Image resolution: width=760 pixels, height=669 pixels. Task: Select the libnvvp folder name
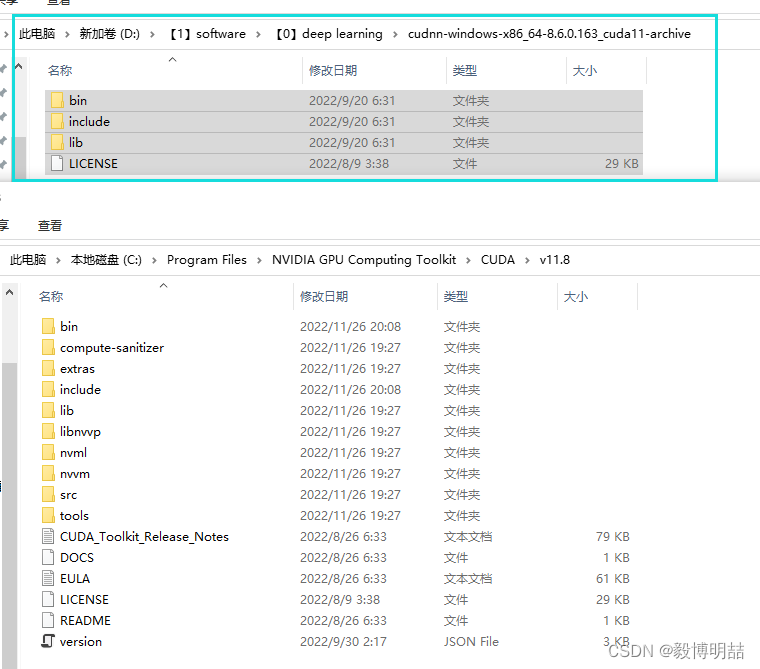pos(80,431)
